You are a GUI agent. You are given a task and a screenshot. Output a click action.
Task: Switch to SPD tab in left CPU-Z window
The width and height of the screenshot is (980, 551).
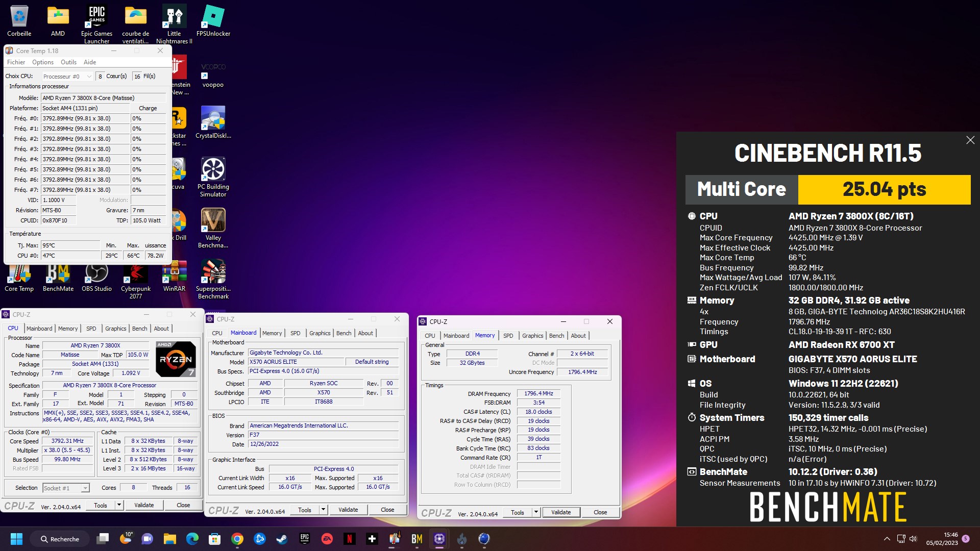[x=91, y=329]
